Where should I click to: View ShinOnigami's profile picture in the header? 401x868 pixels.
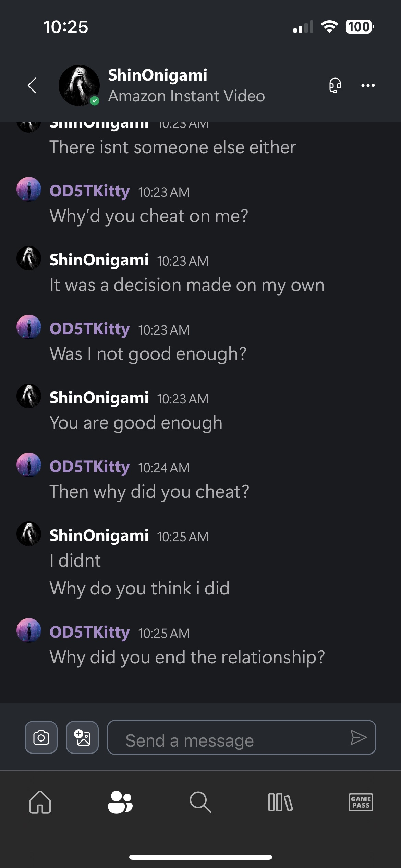79,85
